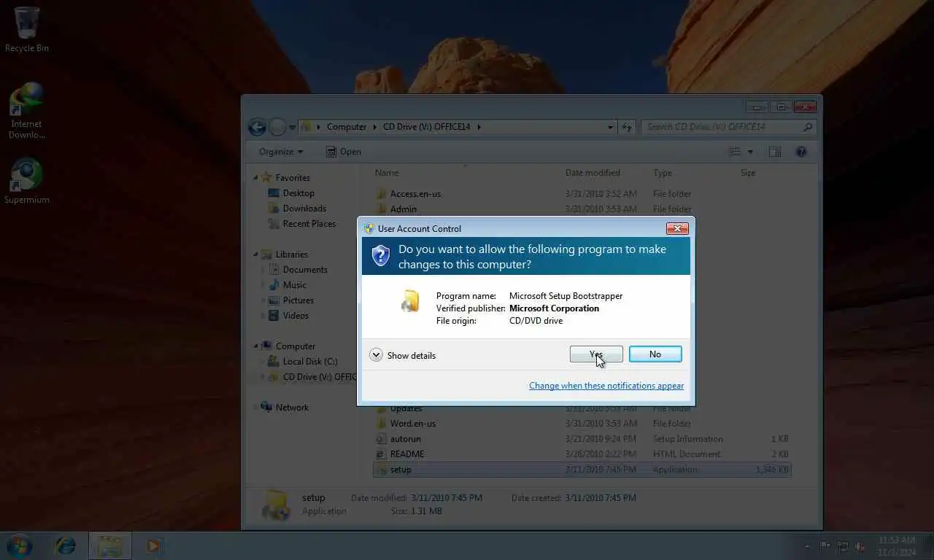
Task: Show hidden tray icons arrow
Action: [x=807, y=546]
